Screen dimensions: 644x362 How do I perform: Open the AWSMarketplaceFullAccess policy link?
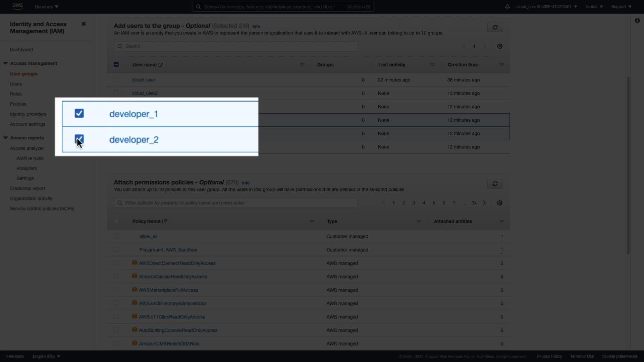[168, 290]
